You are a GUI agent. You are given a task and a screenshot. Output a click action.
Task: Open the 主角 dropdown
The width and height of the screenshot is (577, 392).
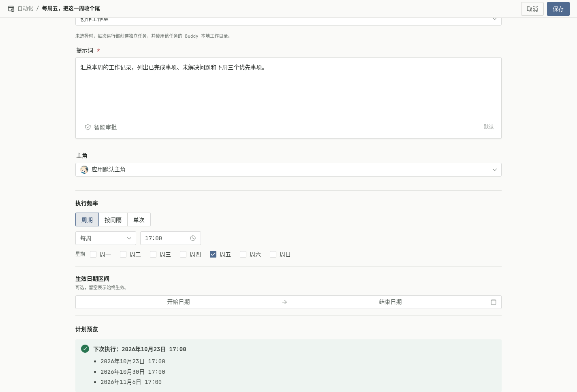coord(288,170)
